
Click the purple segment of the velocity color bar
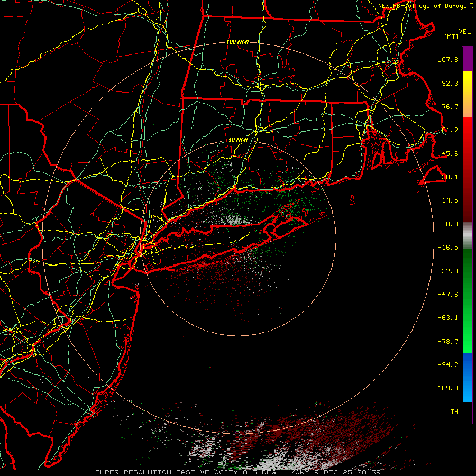point(467,59)
